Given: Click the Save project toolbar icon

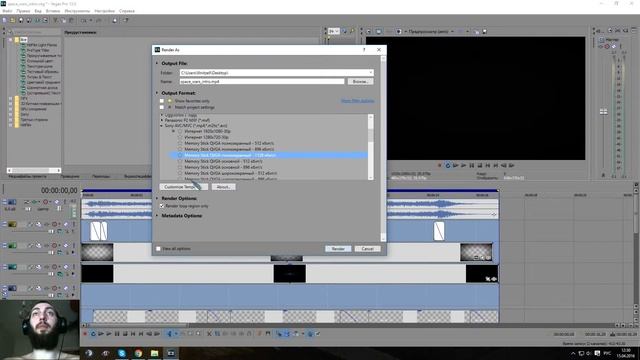Looking at the screenshot, I should pos(20,20).
